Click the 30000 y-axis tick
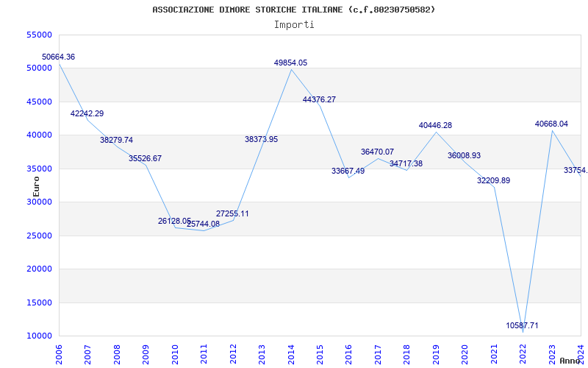The height and width of the screenshot is (368, 588). point(39,202)
